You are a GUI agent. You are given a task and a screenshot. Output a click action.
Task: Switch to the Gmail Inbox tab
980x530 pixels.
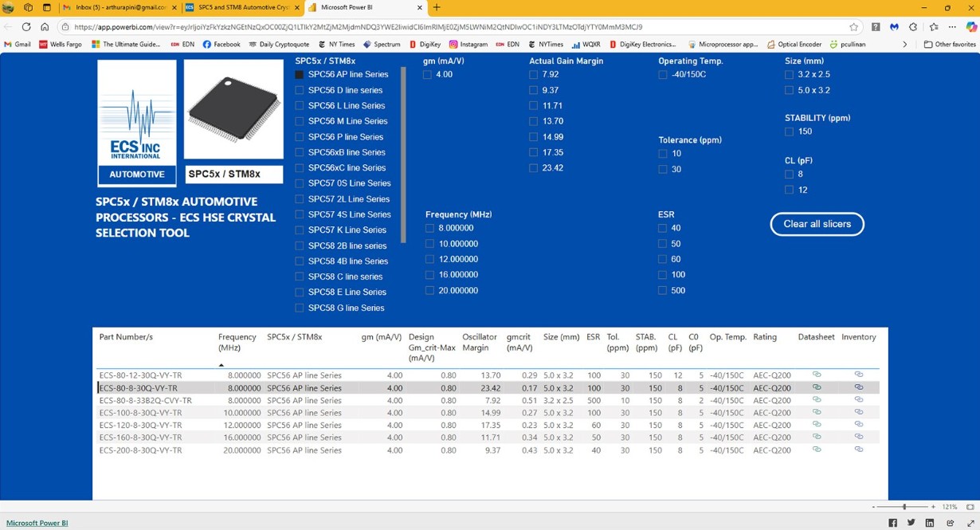pos(120,7)
